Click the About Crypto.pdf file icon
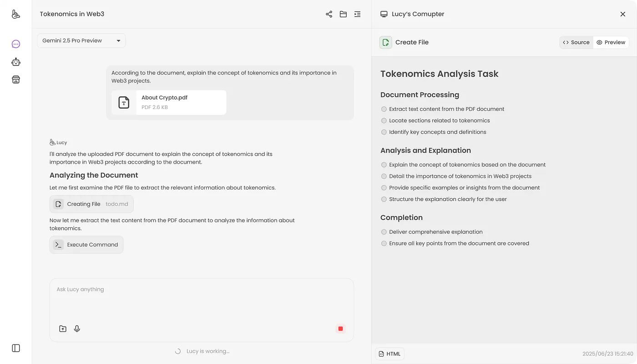This screenshot has width=637, height=364. [124, 102]
